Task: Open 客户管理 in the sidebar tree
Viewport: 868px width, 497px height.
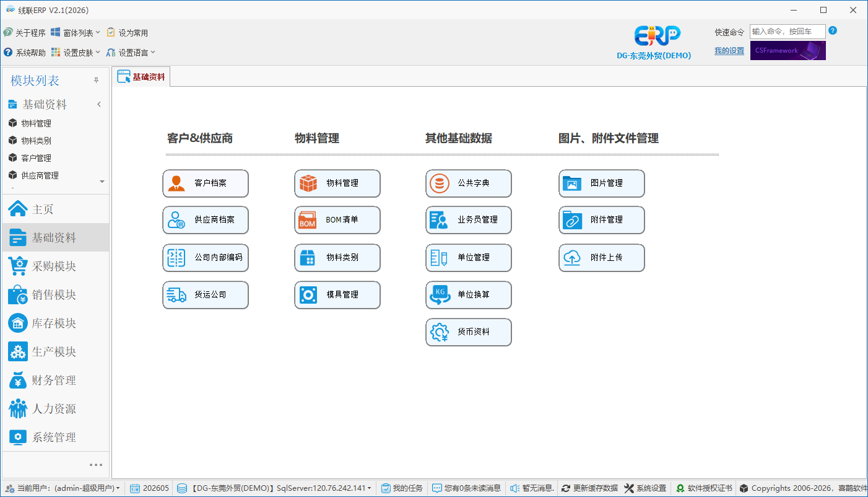Action: (36, 158)
